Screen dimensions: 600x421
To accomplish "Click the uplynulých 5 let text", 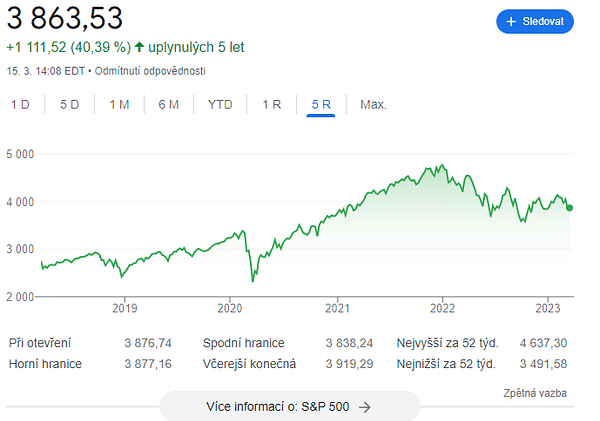I will click(x=196, y=47).
